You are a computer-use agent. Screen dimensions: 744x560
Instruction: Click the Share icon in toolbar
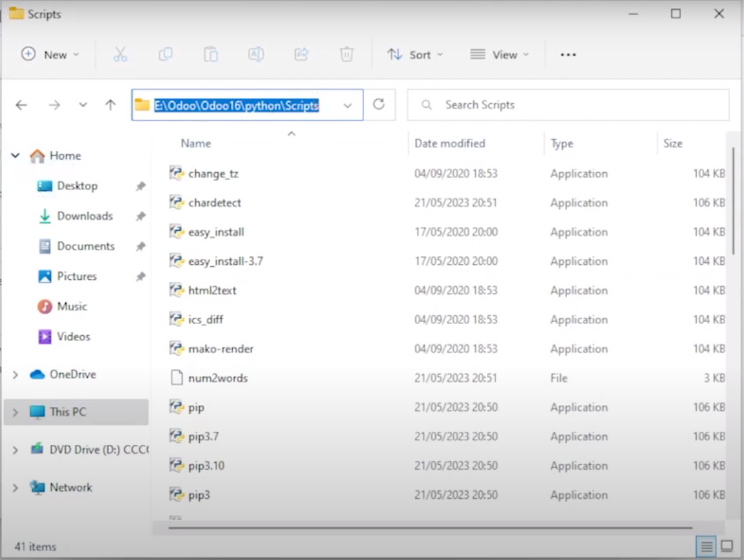(301, 55)
